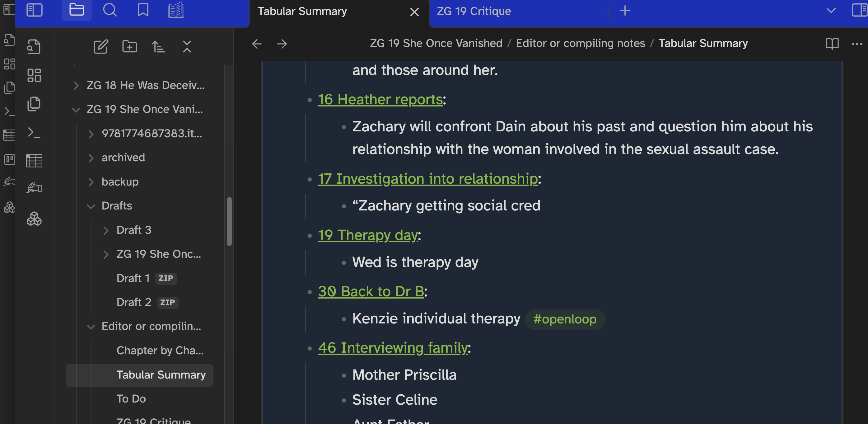The image size is (868, 424).
Task: Switch note to reading view
Action: (832, 44)
